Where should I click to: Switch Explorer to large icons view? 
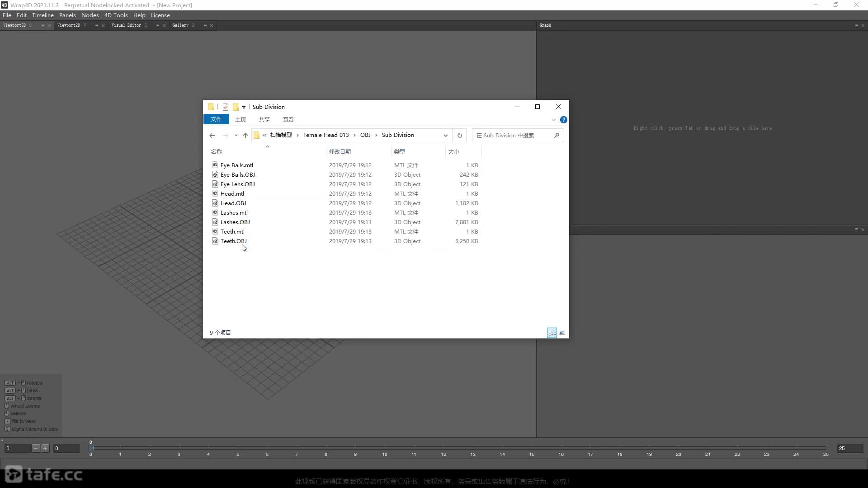coord(562,333)
